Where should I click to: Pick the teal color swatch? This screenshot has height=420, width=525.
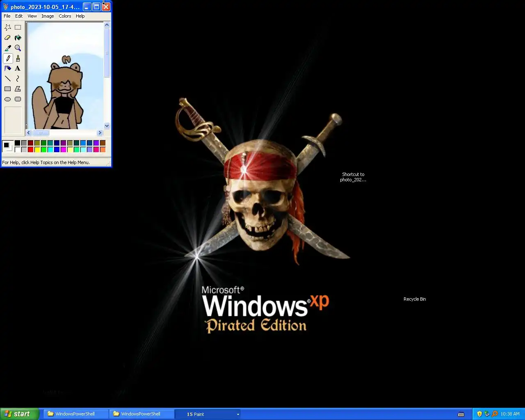click(x=50, y=143)
